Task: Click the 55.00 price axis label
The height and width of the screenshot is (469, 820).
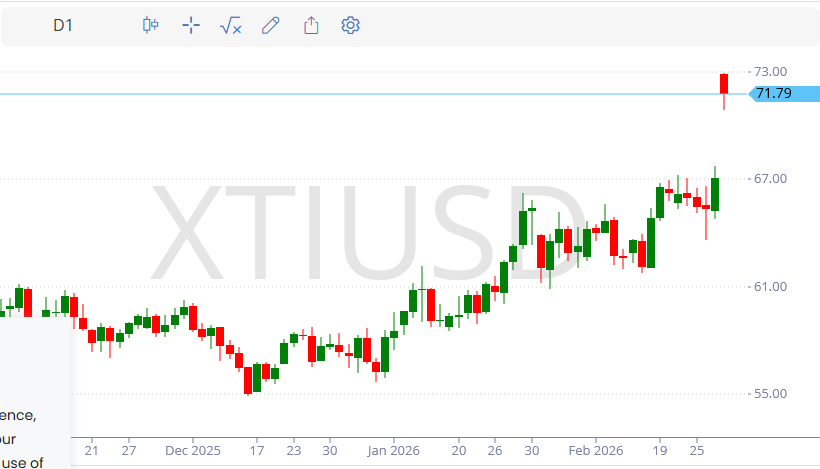Action: [x=770, y=394]
